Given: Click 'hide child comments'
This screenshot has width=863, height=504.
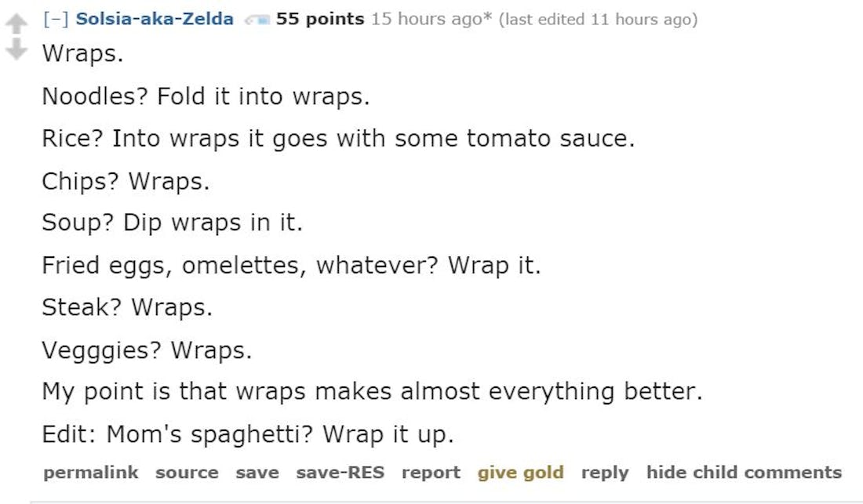Looking at the screenshot, I should (x=742, y=472).
